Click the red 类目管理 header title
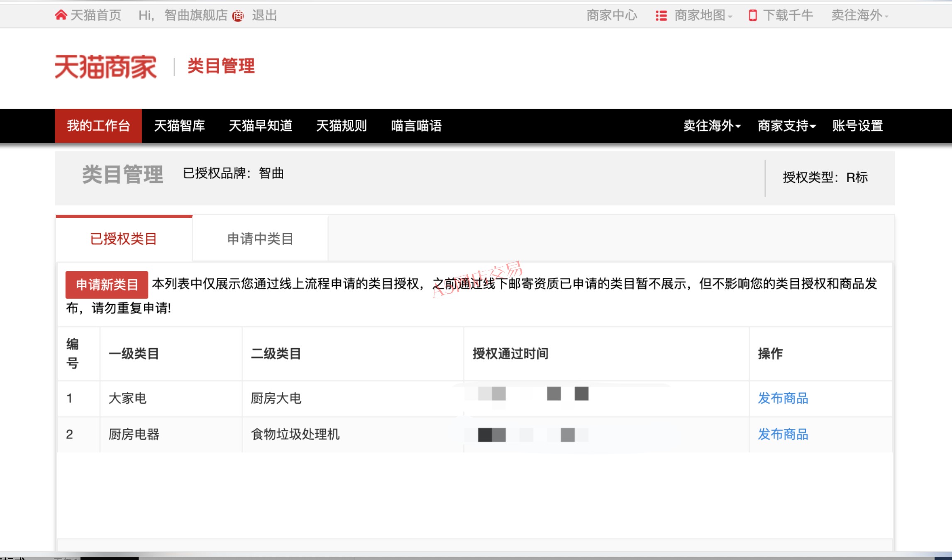The image size is (952, 560). (221, 66)
